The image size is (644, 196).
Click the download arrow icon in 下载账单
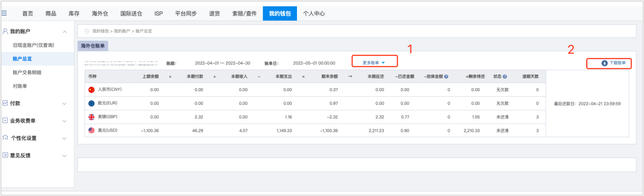(x=604, y=63)
